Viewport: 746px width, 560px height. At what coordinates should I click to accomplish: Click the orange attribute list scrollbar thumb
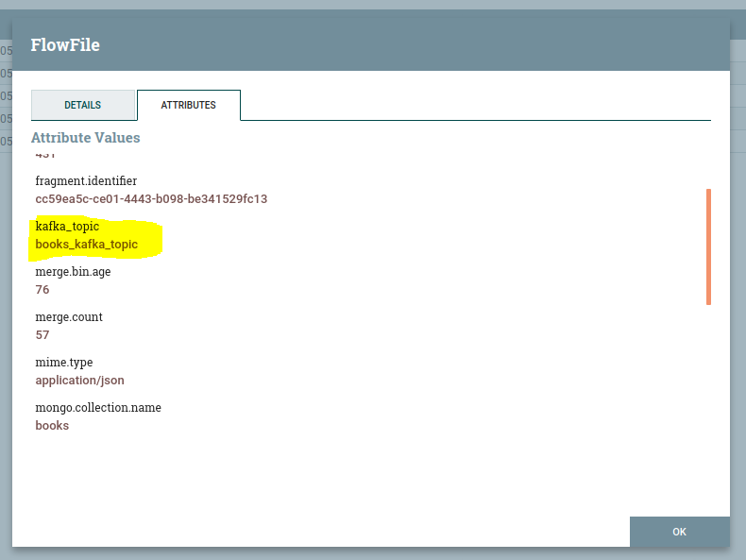pyautogui.click(x=708, y=246)
